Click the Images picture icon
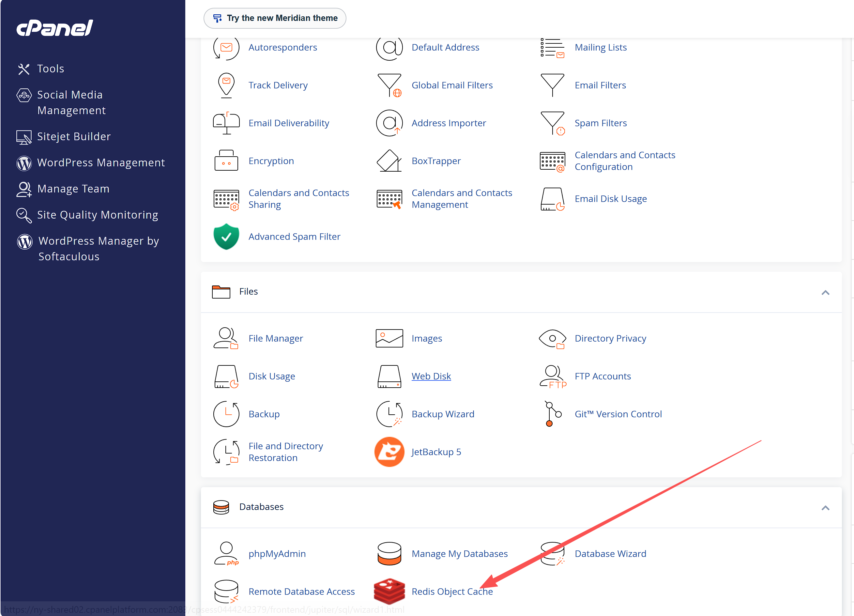Image resolution: width=854 pixels, height=616 pixels. pos(389,338)
